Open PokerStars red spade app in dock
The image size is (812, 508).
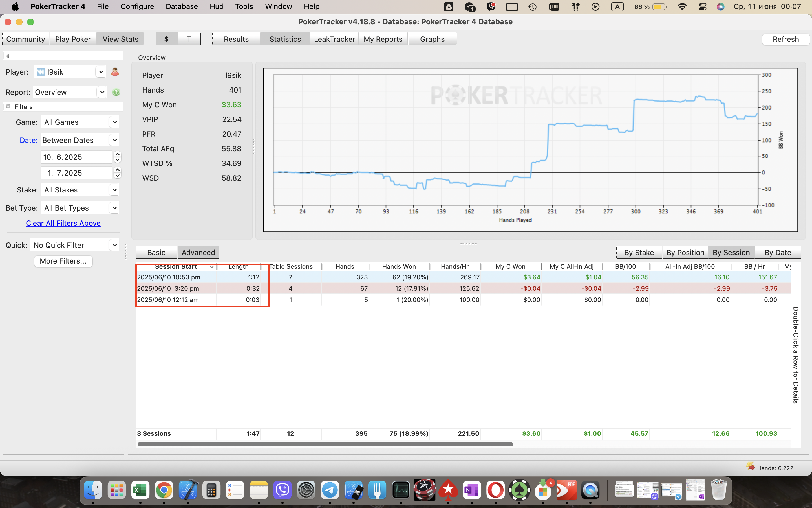(x=448, y=490)
